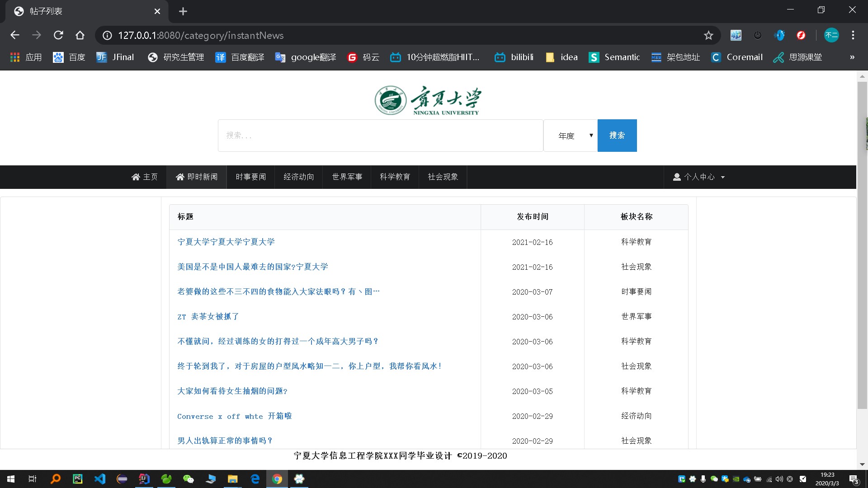Click the browser home icon
The width and height of the screenshot is (868, 488).
pyautogui.click(x=80, y=35)
